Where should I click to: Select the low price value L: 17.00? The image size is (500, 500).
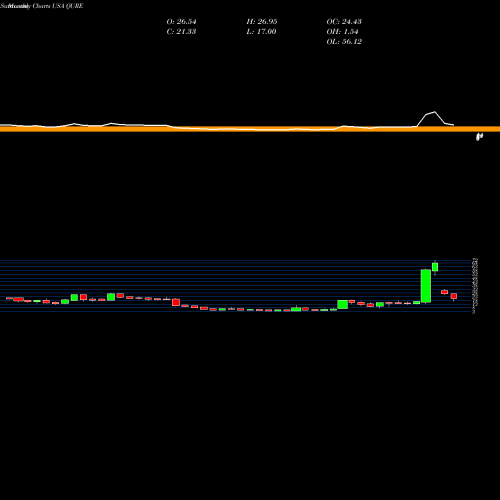point(261,32)
